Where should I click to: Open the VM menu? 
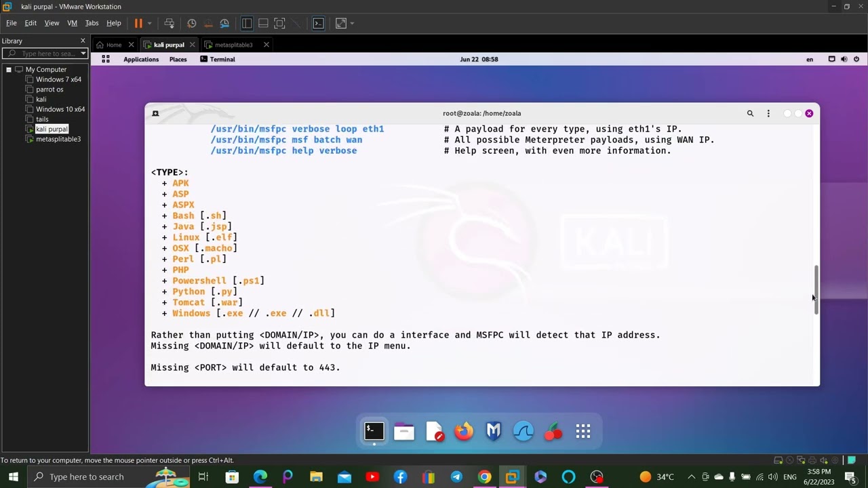pos(72,23)
